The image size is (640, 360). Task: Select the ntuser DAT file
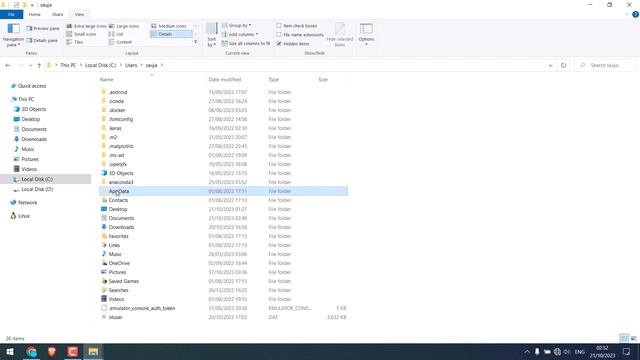pos(223,317)
